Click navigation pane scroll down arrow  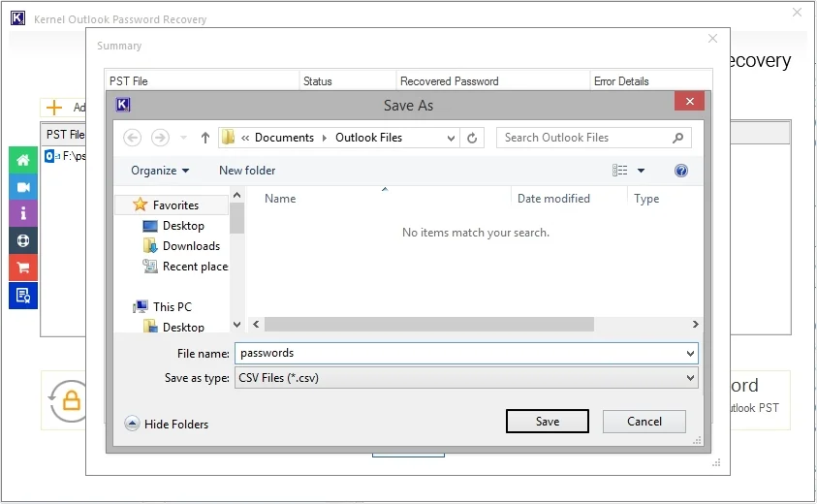click(x=237, y=324)
